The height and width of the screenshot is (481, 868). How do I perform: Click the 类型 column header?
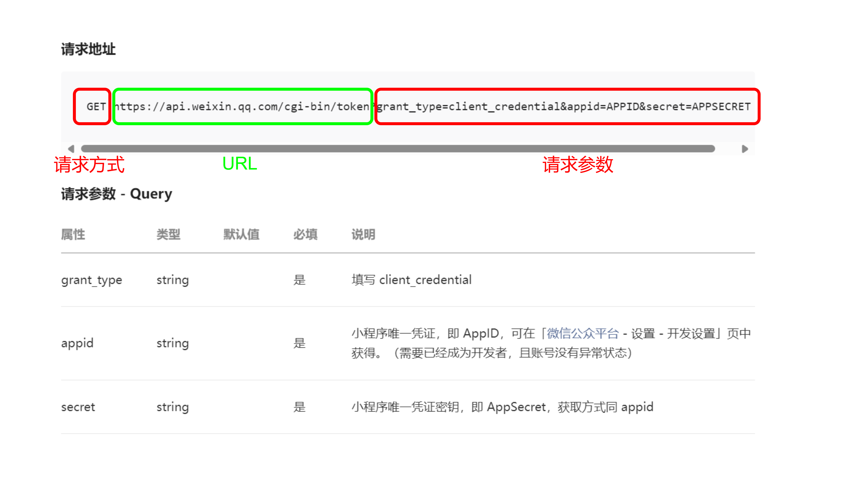[168, 234]
